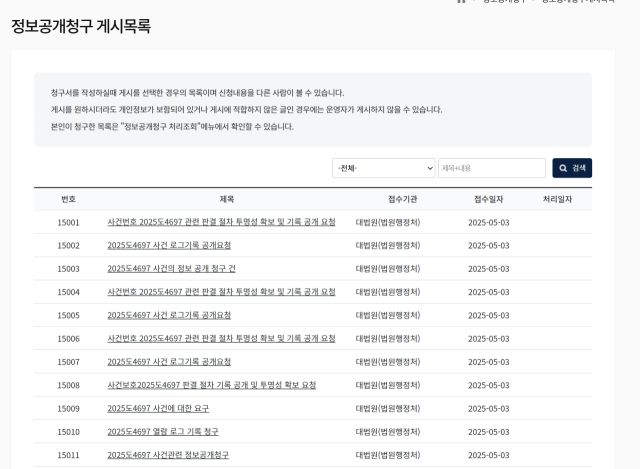The image size is (640, 469).
Task: Click the 접수기관 column header
Action: coord(402,199)
